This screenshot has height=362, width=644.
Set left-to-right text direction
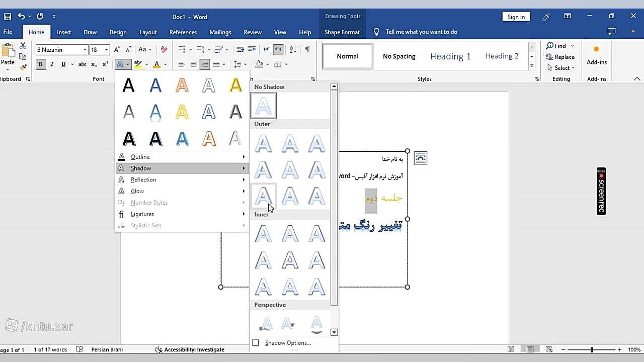(267, 49)
